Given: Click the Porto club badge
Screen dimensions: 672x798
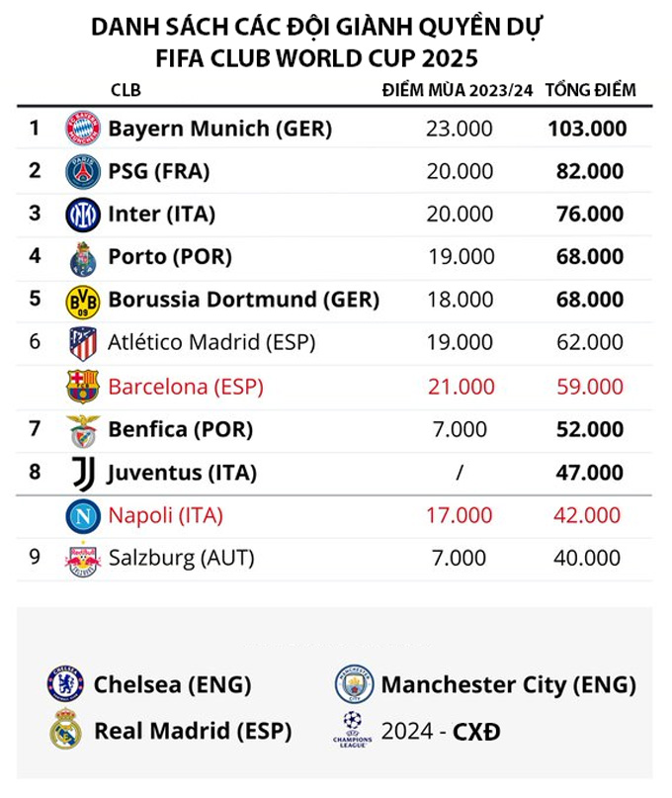Looking at the screenshot, I should [83, 259].
